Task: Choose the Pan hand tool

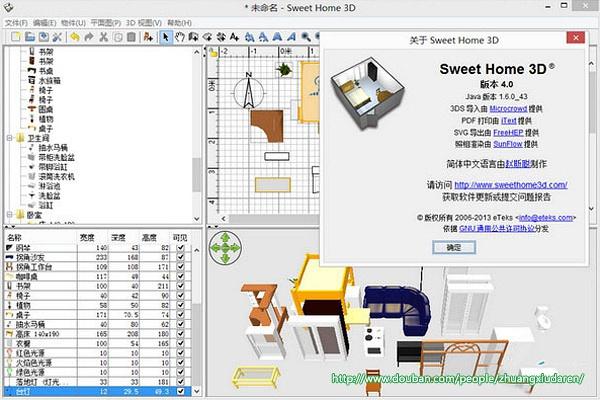Action: click(180, 37)
